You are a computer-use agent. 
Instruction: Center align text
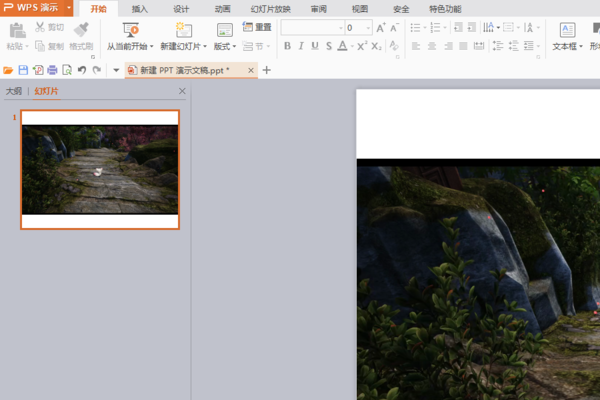pyautogui.click(x=432, y=46)
